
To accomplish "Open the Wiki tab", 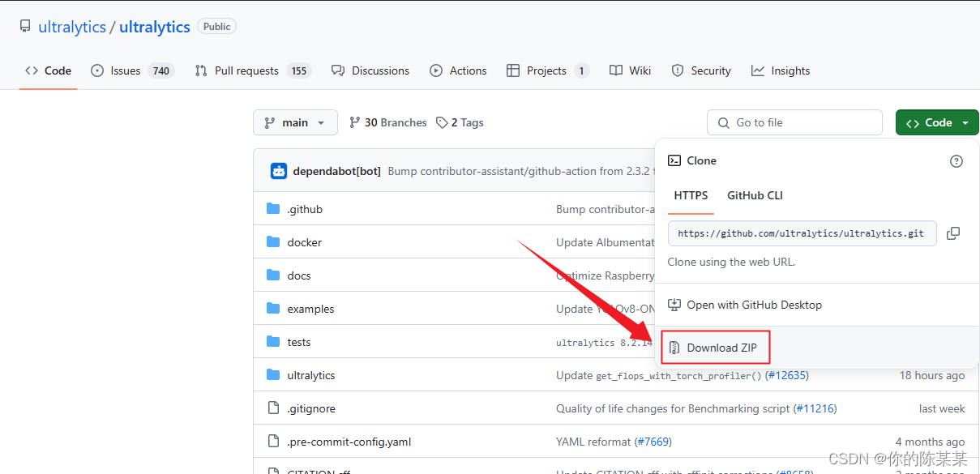I will pos(631,70).
